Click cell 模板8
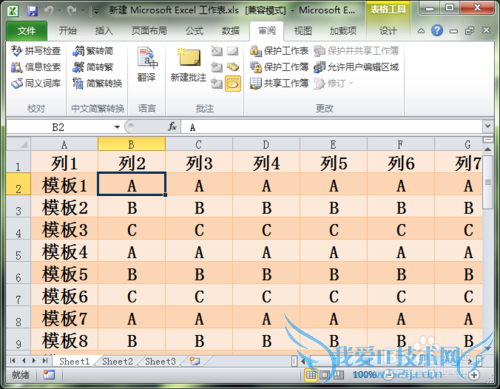500x389 pixels. (x=64, y=341)
